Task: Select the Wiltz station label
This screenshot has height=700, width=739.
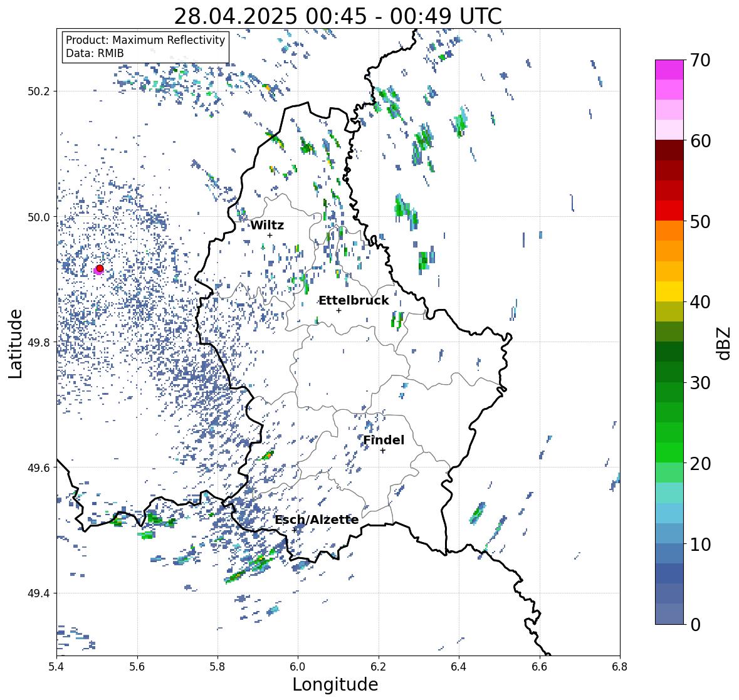Action: [267, 225]
